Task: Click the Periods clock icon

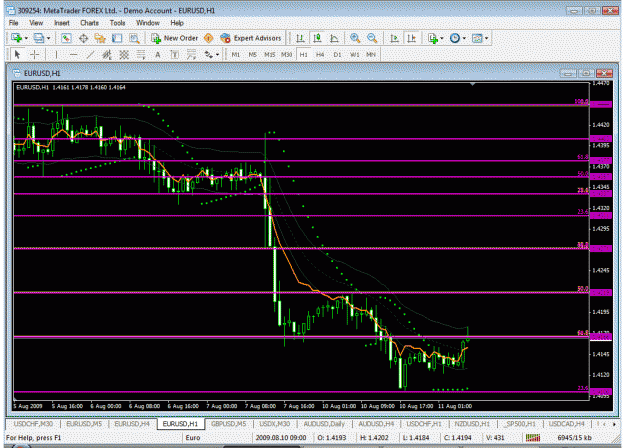Action: click(455, 38)
